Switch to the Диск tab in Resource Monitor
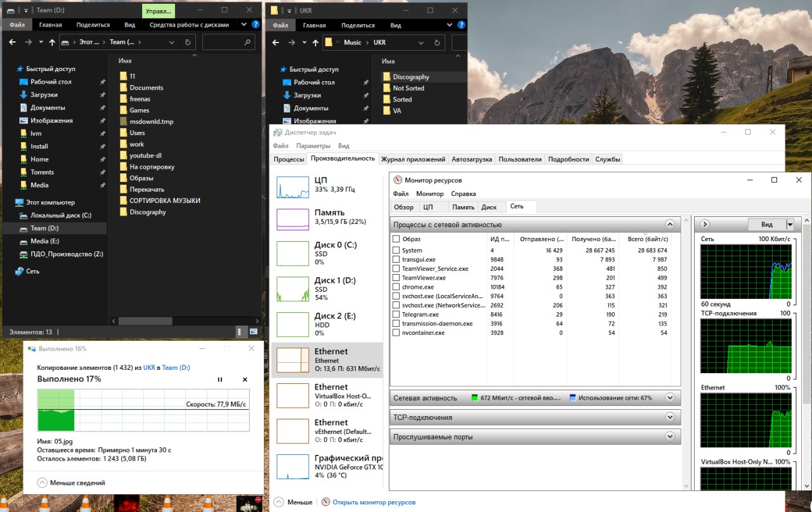 click(x=488, y=207)
